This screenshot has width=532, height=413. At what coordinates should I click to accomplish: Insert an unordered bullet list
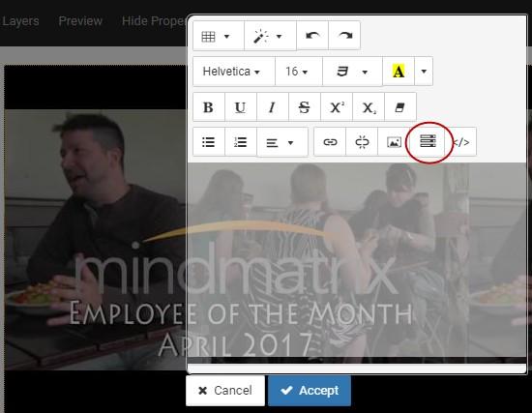click(209, 142)
